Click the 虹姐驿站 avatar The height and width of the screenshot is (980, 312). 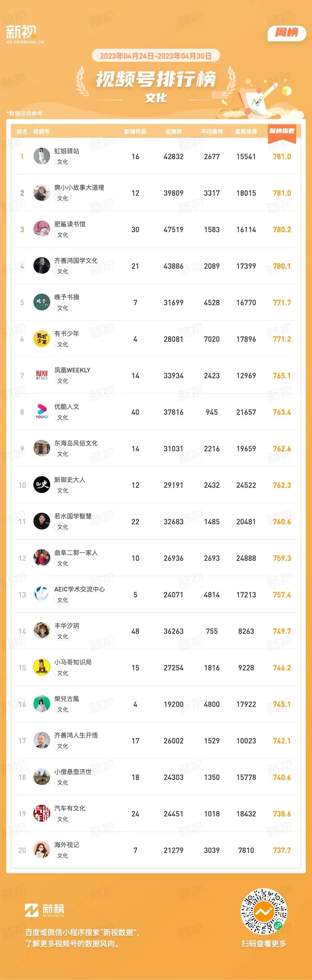coord(42,156)
